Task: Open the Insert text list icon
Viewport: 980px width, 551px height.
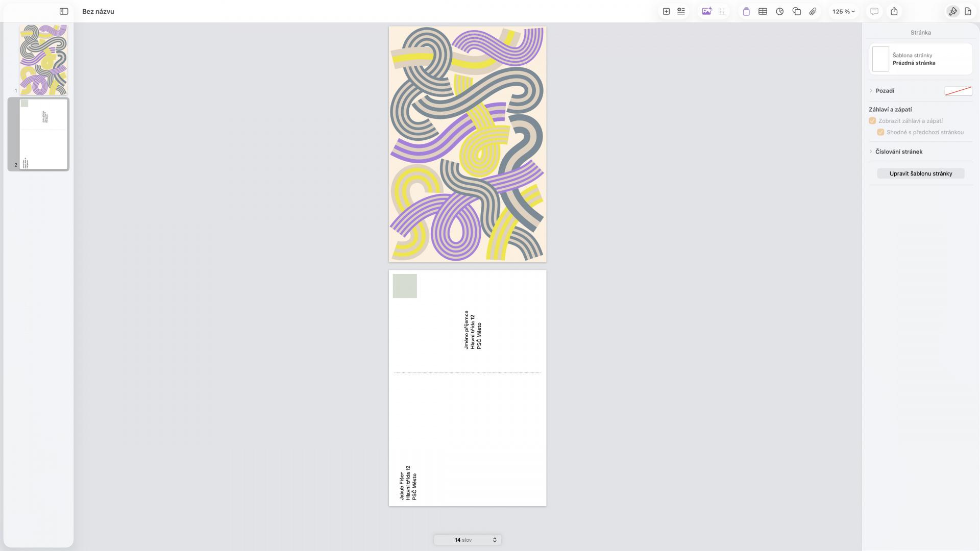Action: coord(681,11)
